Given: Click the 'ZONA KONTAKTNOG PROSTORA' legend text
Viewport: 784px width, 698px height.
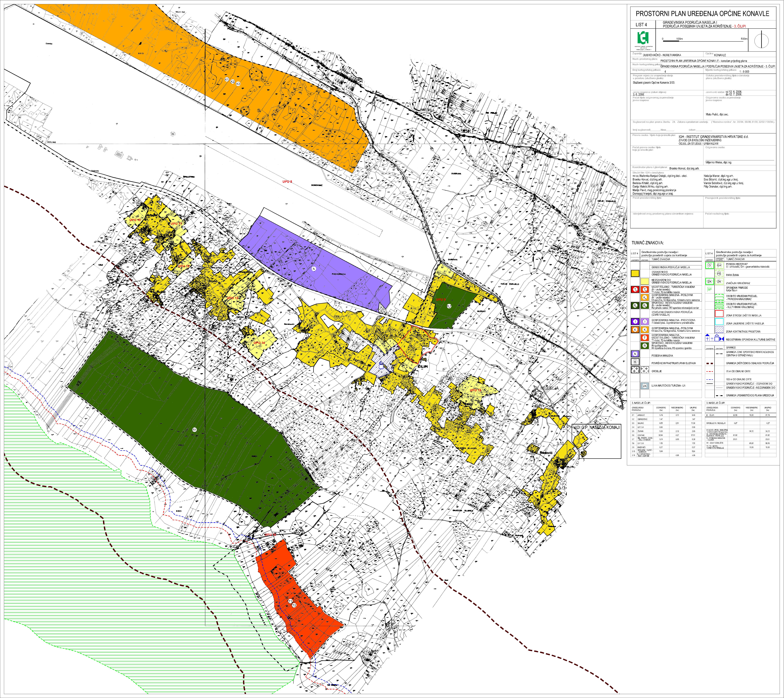Looking at the screenshot, I should tap(743, 332).
